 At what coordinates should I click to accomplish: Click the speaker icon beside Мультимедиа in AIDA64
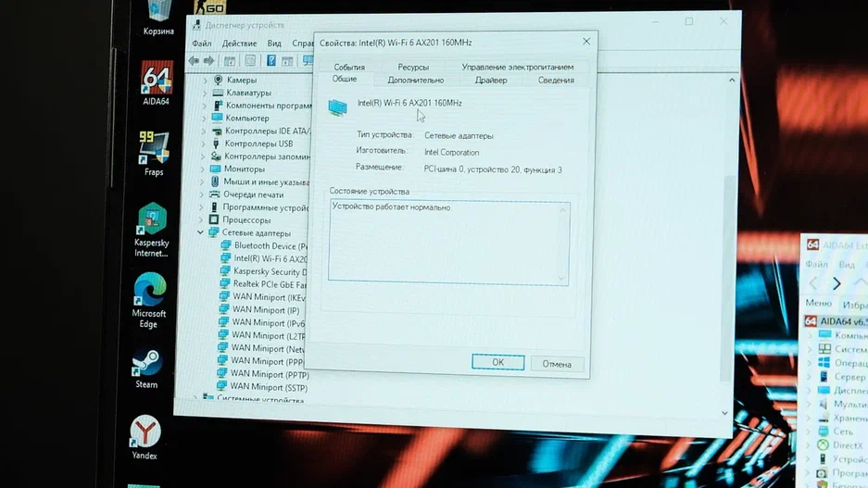[x=824, y=404]
